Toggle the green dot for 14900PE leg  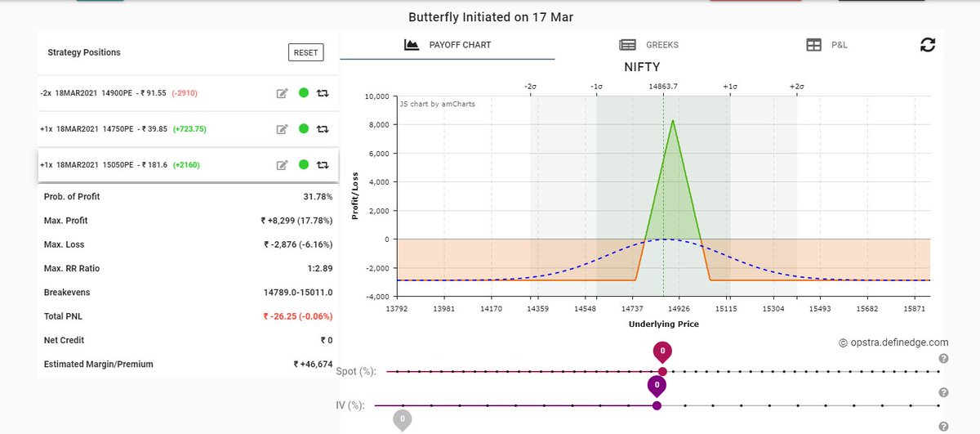pyautogui.click(x=304, y=93)
